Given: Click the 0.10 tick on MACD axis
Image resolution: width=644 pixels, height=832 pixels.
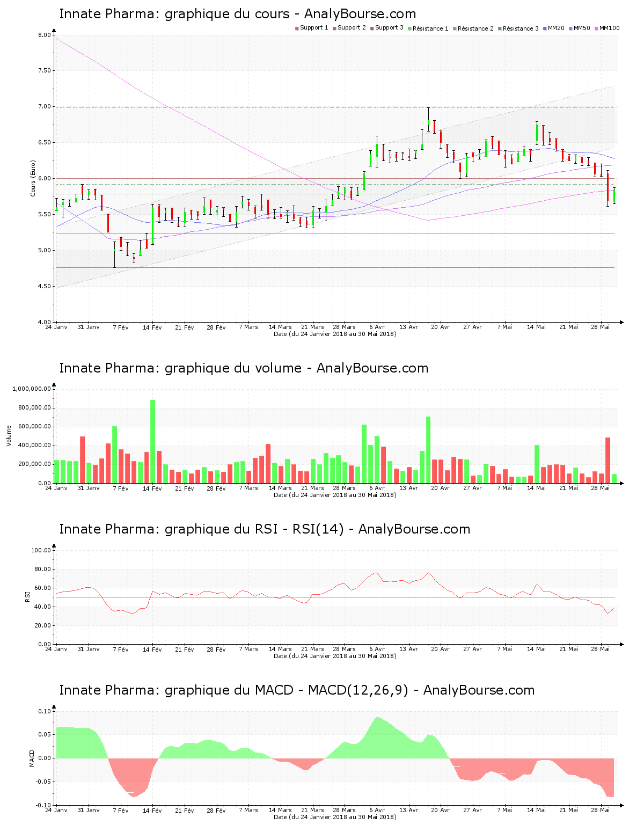Looking at the screenshot, I should 45,711.
